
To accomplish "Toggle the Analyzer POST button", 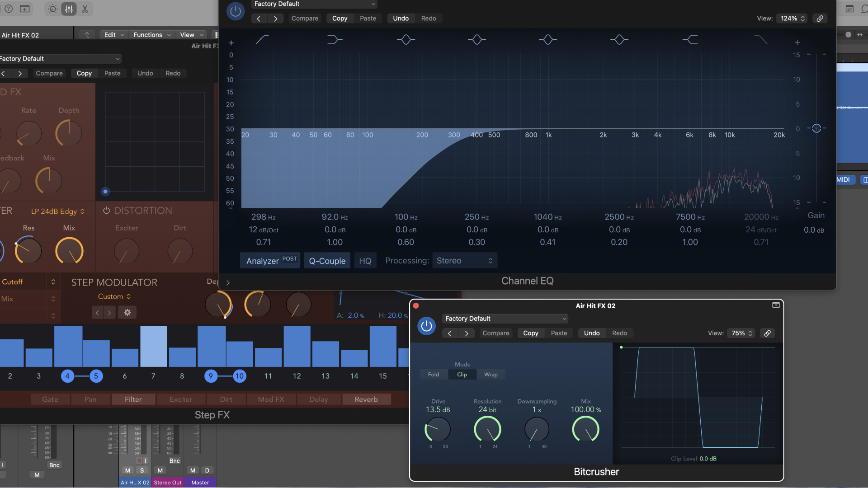I will (x=270, y=260).
